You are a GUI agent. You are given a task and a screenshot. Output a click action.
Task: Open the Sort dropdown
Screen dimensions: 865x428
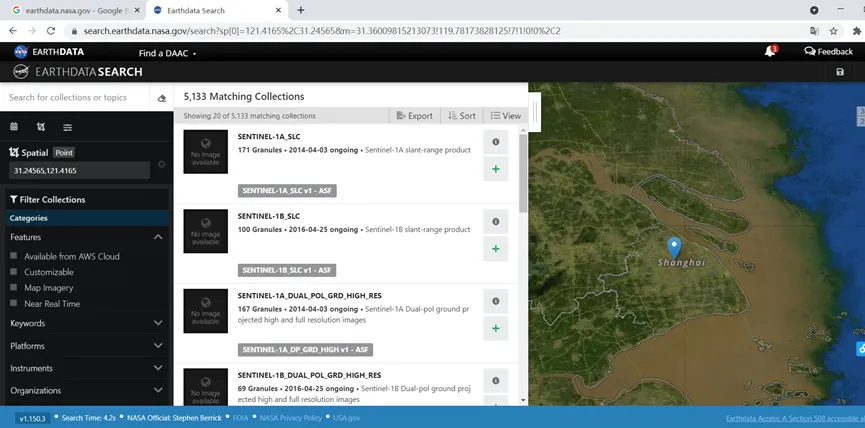[462, 116]
